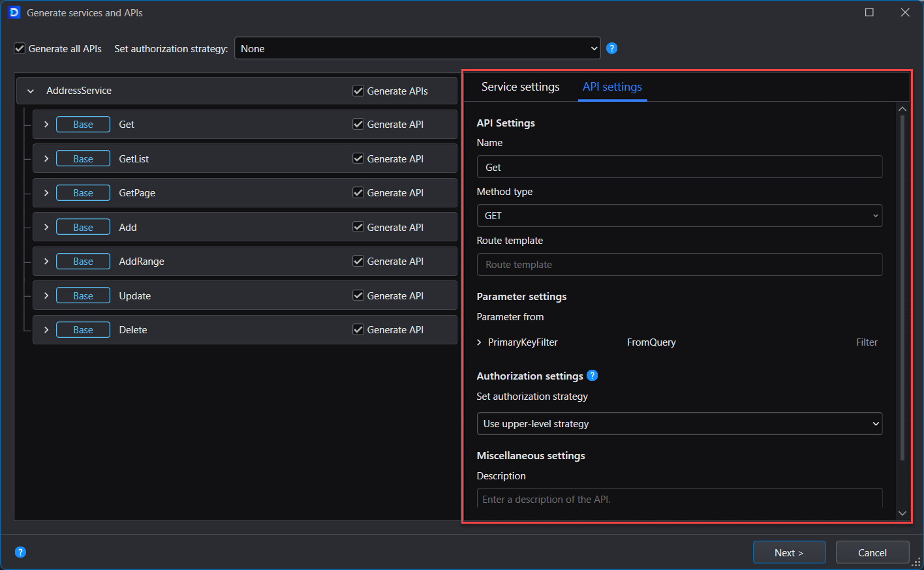Click the scroll down arrow in settings panel
This screenshot has width=924, height=570.
902,513
